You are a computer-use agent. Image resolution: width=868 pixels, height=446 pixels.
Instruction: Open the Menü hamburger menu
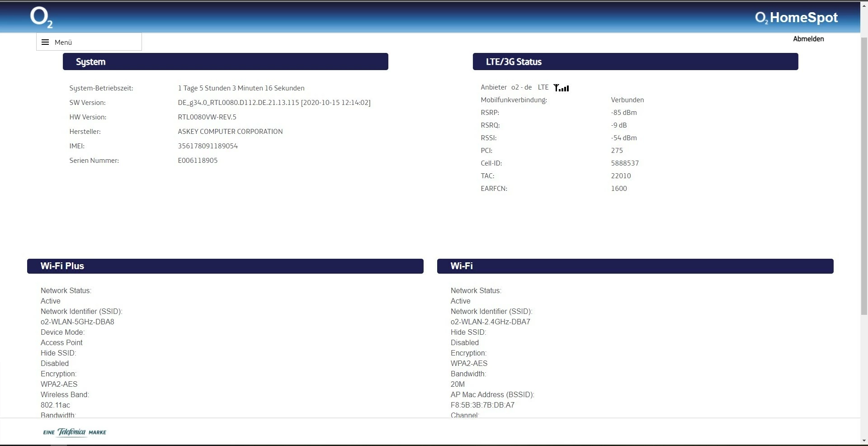point(89,42)
